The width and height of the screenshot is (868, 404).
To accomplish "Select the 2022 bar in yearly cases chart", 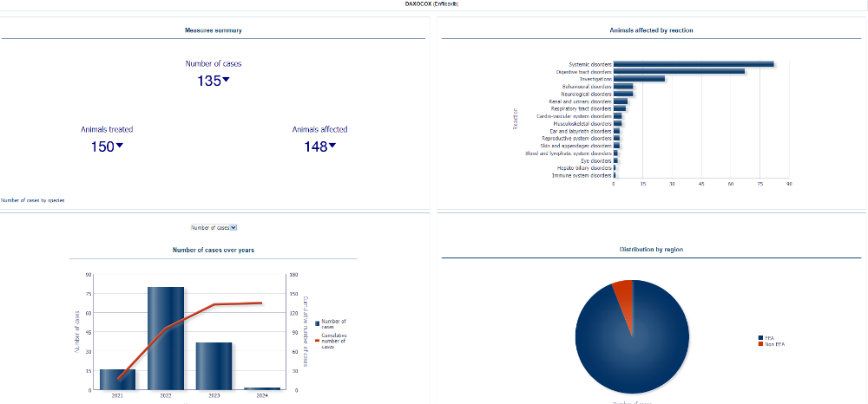I will point(165,338).
